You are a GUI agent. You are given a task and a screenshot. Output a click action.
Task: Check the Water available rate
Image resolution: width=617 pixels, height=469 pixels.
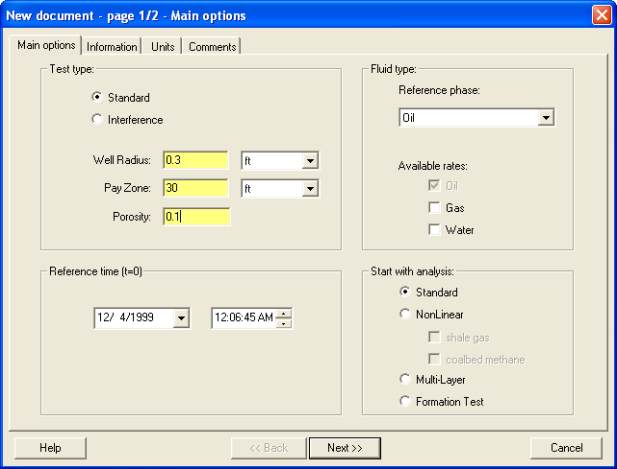[434, 230]
